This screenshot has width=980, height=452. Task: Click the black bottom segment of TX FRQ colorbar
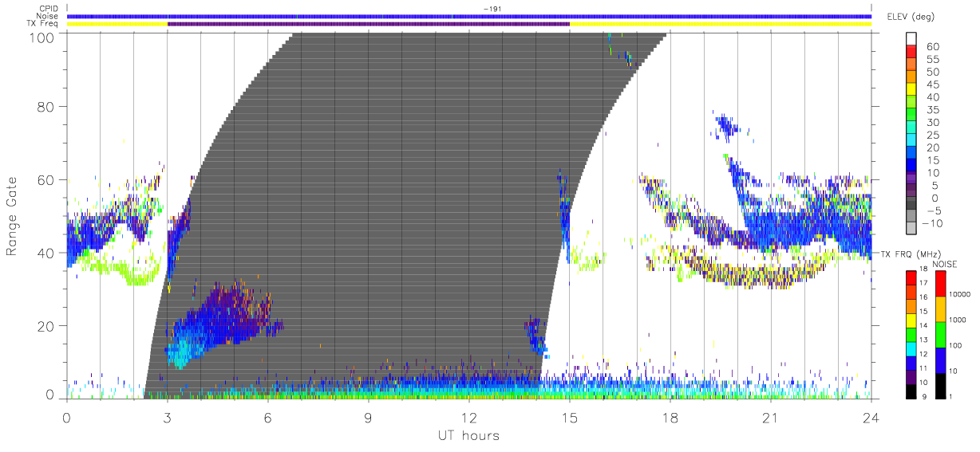[911, 391]
